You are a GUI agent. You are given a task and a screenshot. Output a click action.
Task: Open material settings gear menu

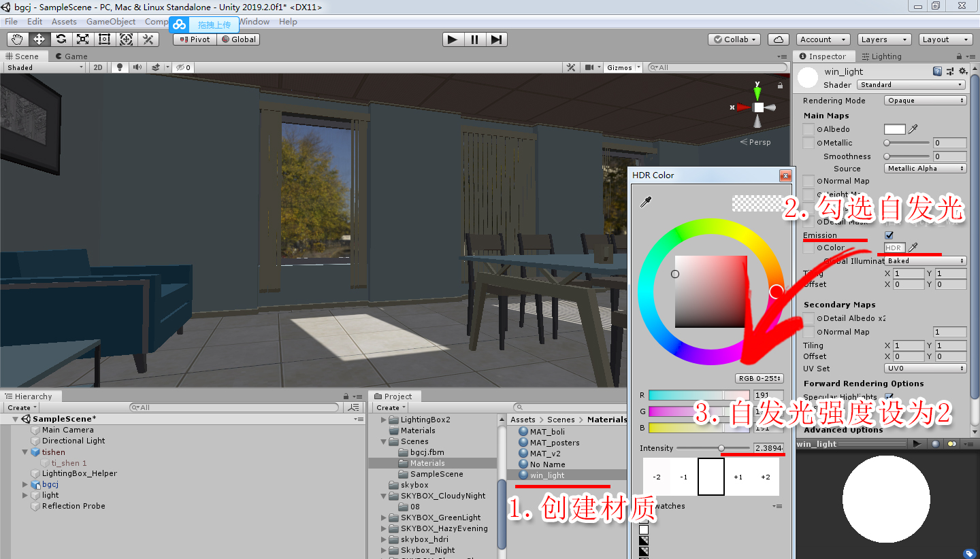[x=963, y=71]
